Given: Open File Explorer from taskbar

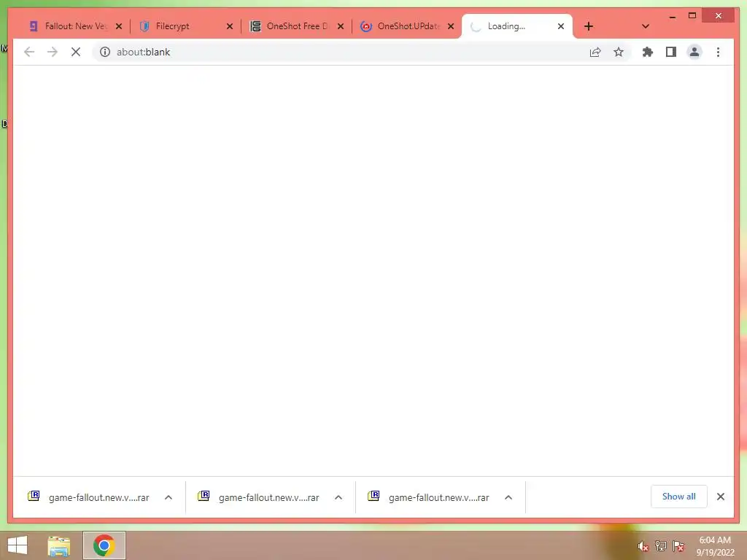Looking at the screenshot, I should click(x=59, y=545).
